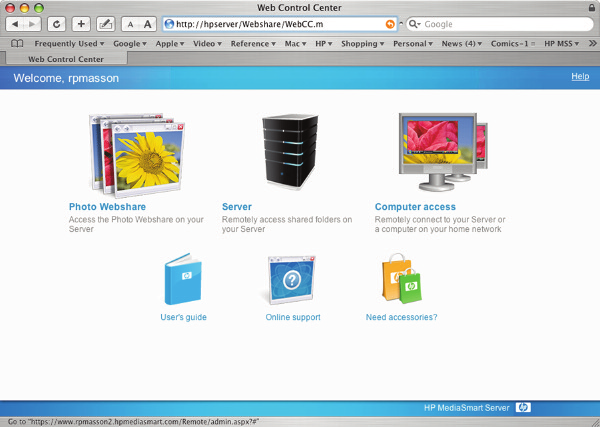Click the blue User's guide book icon
Viewport: 600px width, 427px height.
183,279
